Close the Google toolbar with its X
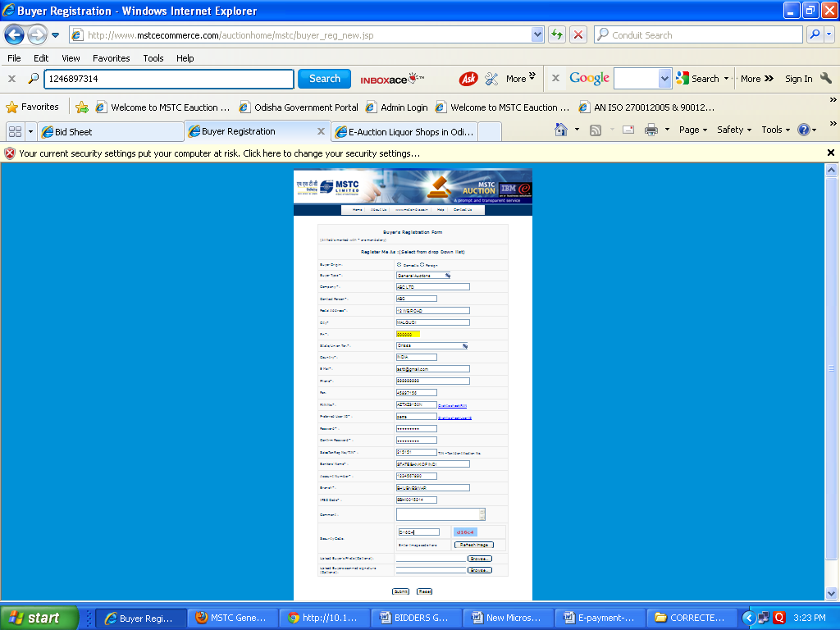This screenshot has width=840, height=630. click(555, 78)
